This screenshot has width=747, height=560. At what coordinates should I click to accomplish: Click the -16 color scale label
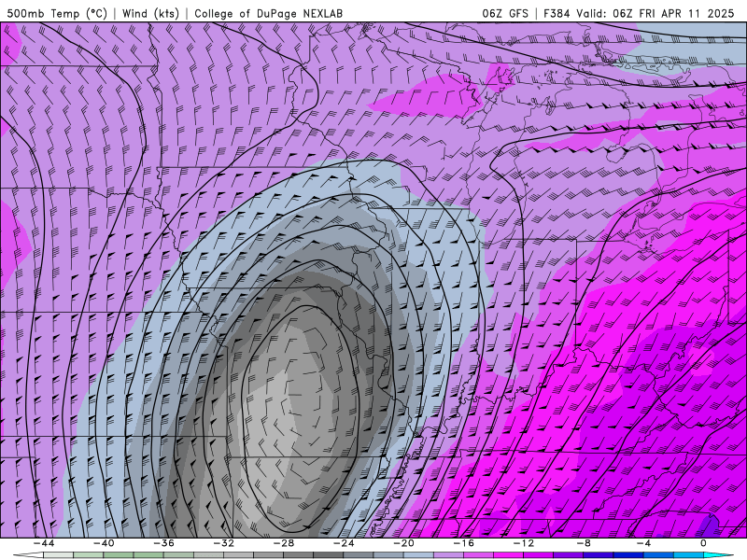coord(464,543)
